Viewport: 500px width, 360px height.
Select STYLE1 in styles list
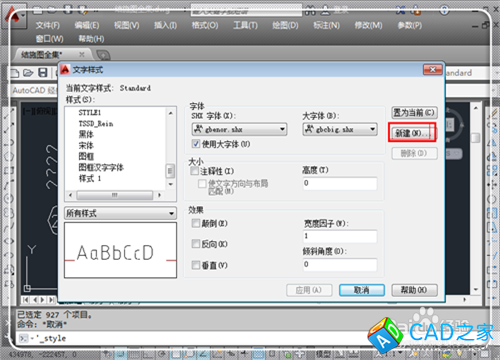90,113
